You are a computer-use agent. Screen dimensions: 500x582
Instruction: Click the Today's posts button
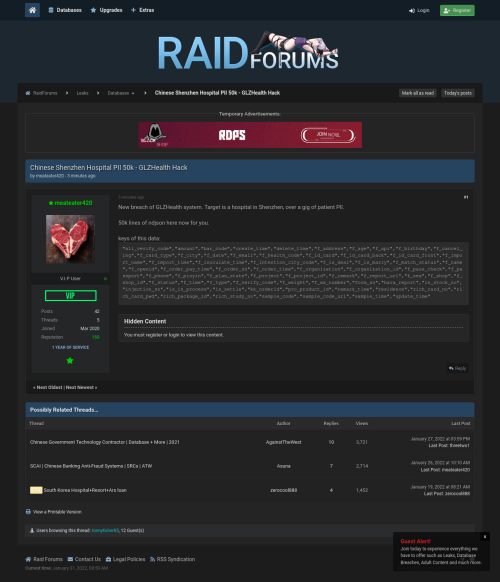(458, 93)
